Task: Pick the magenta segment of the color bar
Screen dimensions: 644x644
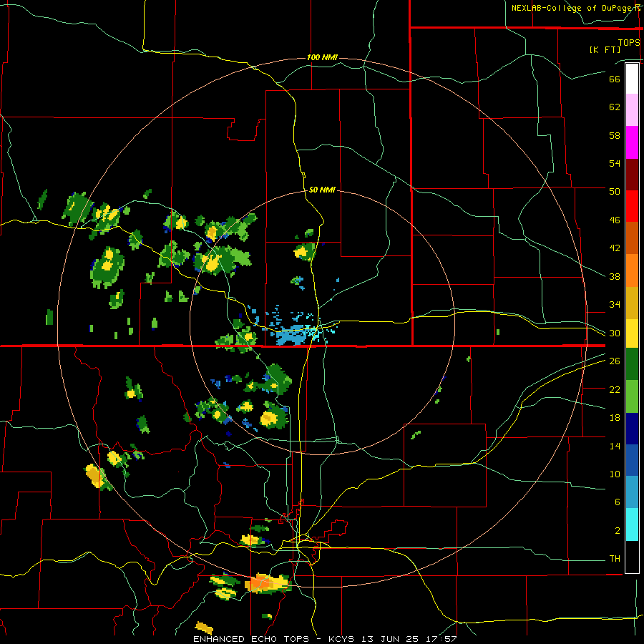Action: 632,142
